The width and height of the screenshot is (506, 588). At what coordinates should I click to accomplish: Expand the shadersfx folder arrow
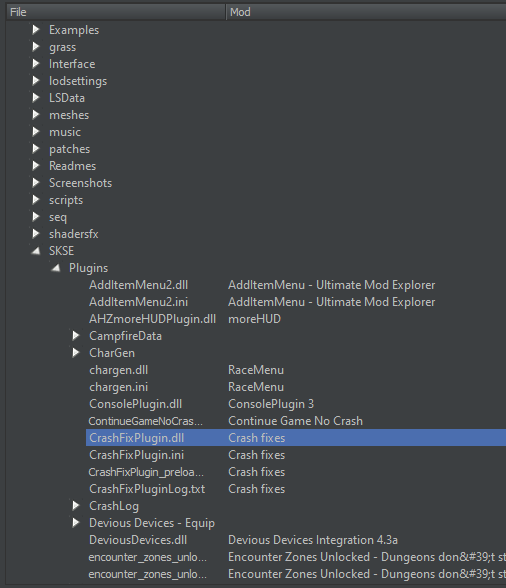click(36, 234)
